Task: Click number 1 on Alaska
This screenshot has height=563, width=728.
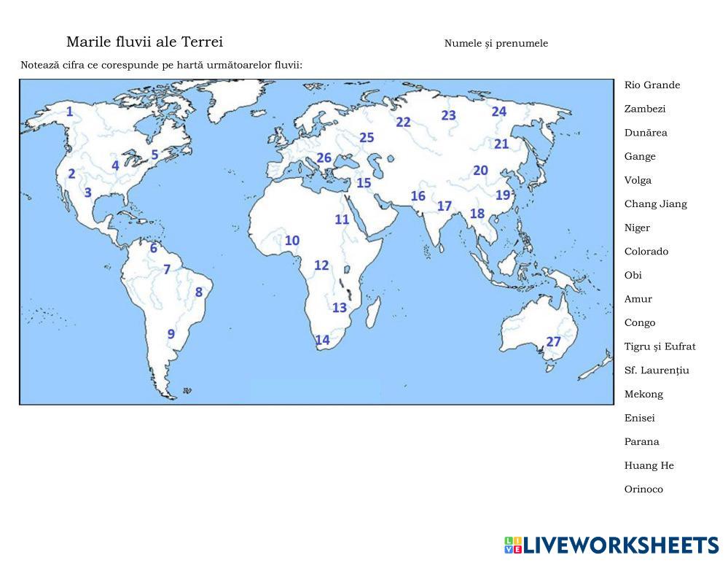Action: pyautogui.click(x=69, y=112)
